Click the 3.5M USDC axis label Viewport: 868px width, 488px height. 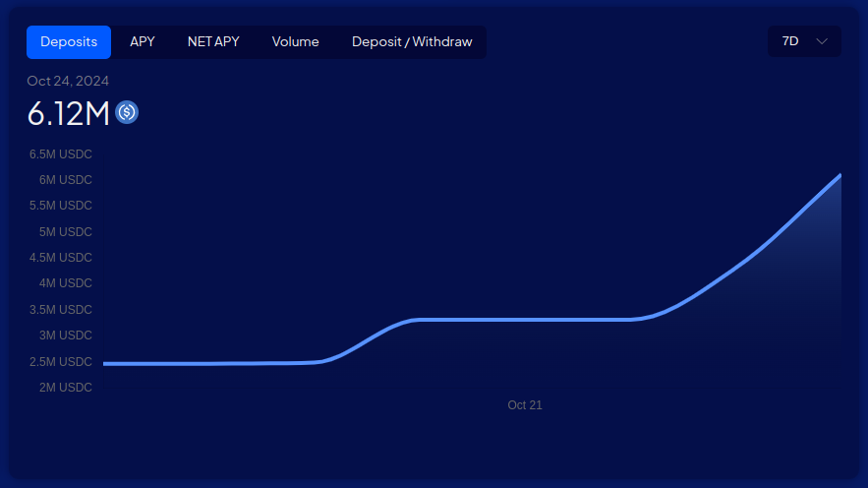(61, 310)
